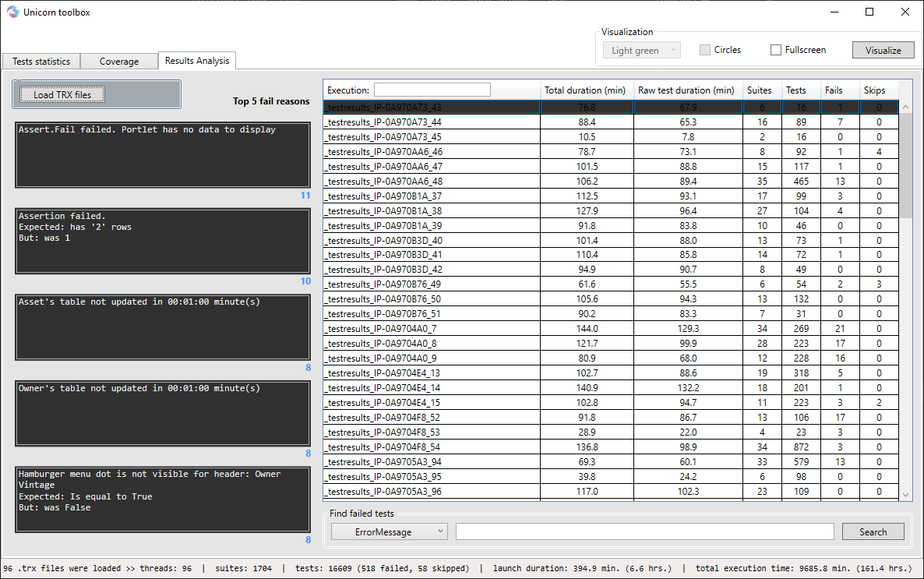924x579 pixels.
Task: Select row _testresults_IP-0A970AA6_46
Action: click(x=611, y=151)
